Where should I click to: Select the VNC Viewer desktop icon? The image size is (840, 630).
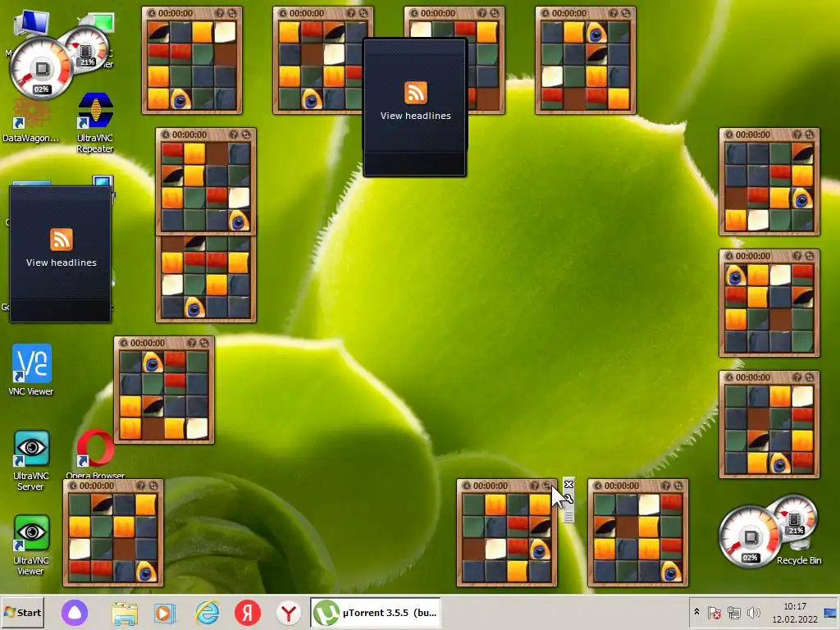(x=31, y=370)
